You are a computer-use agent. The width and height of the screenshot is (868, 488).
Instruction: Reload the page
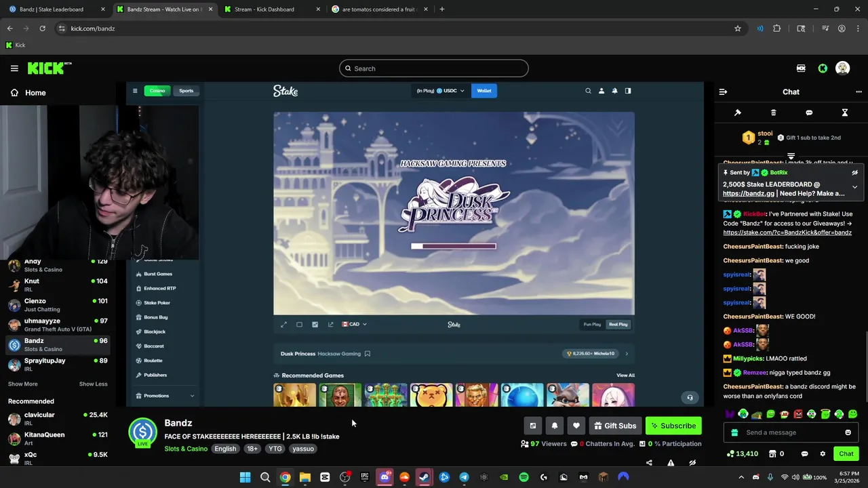pos(42,28)
